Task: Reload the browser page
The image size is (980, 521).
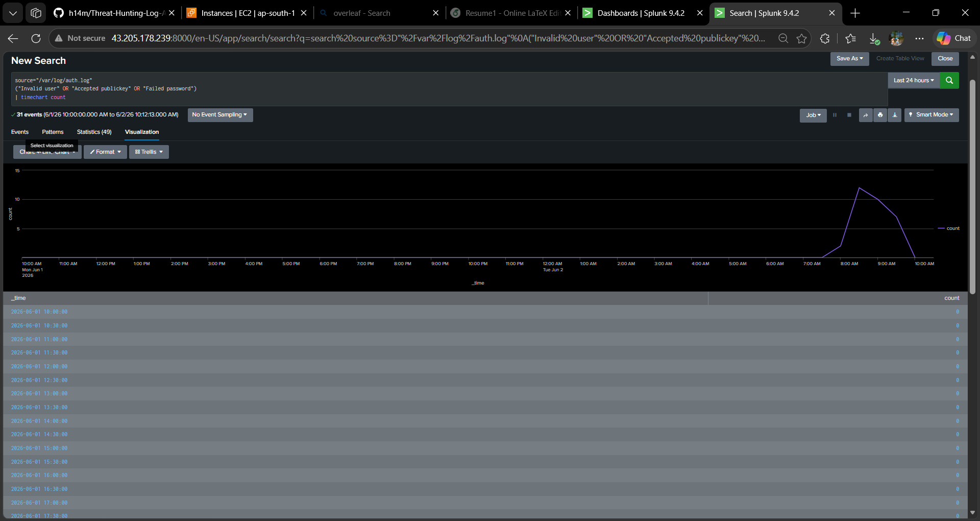Action: click(36, 38)
